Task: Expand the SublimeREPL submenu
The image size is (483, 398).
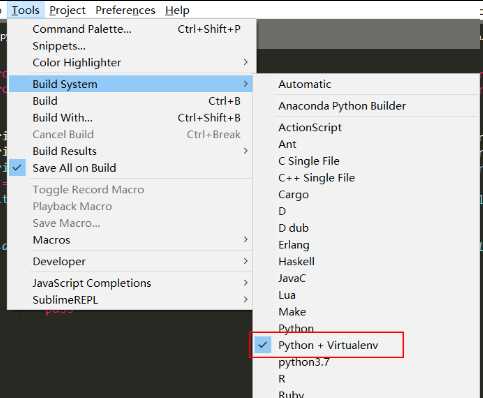Action: [x=130, y=300]
